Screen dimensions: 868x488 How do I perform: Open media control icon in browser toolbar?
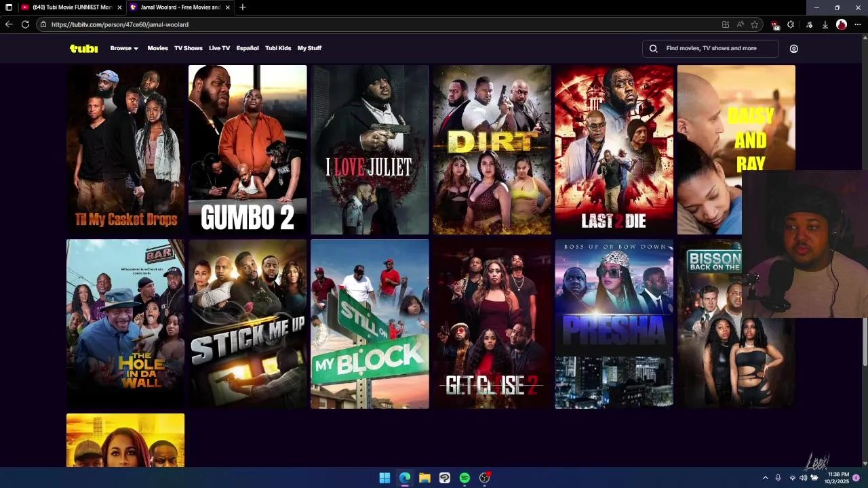[809, 24]
